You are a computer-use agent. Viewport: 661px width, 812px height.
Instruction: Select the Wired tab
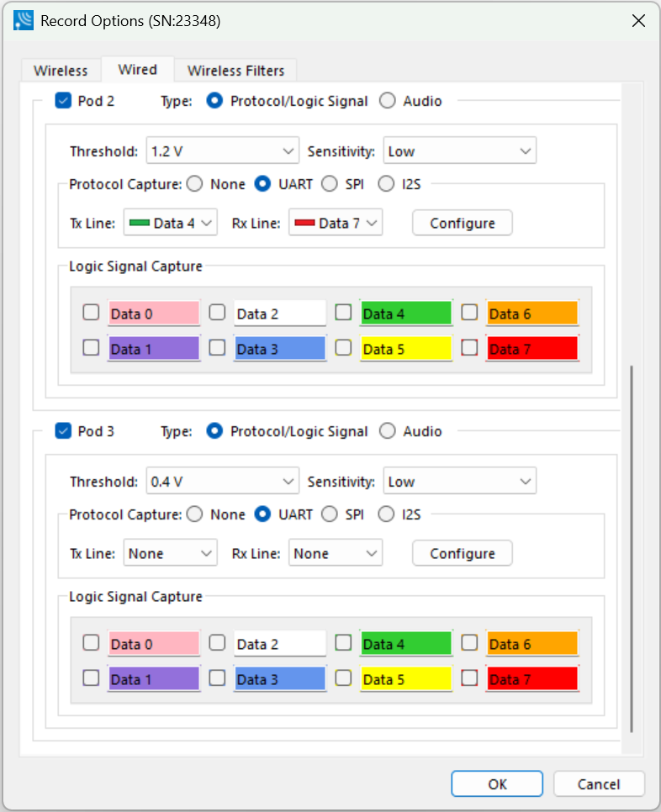pos(137,70)
